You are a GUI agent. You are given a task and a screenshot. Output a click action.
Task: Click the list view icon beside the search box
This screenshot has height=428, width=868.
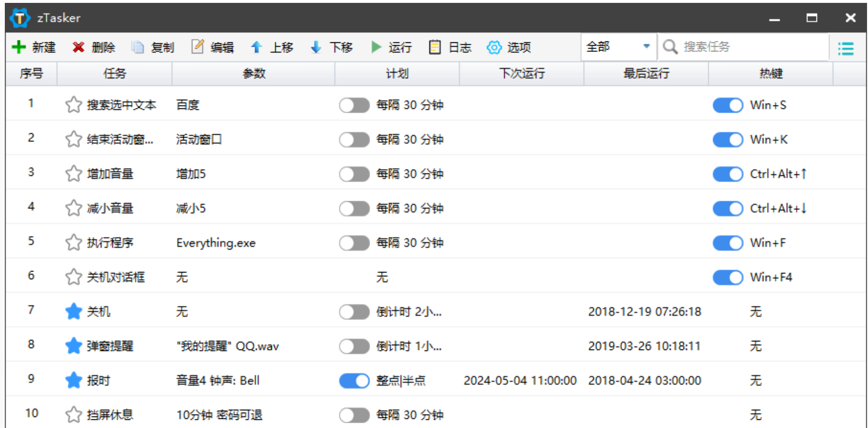(x=846, y=48)
